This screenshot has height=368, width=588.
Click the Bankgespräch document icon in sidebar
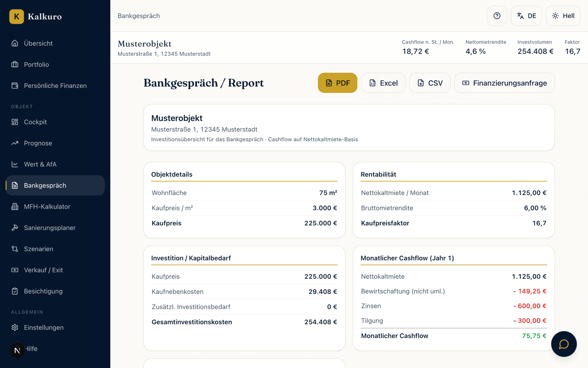click(x=15, y=186)
